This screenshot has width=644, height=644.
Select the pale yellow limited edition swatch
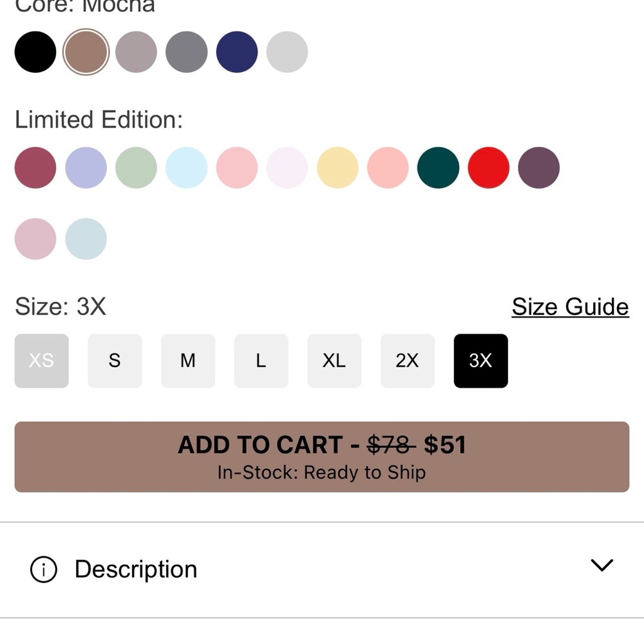pyautogui.click(x=337, y=167)
